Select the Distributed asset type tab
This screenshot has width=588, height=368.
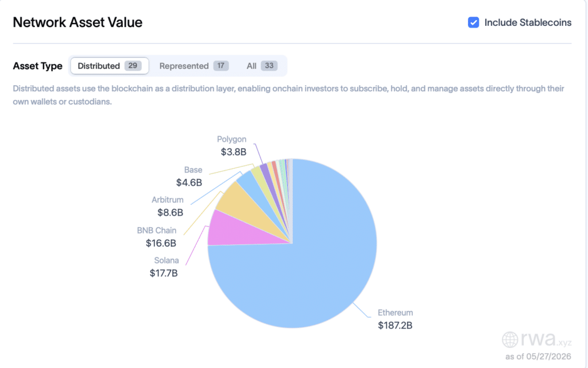point(110,66)
